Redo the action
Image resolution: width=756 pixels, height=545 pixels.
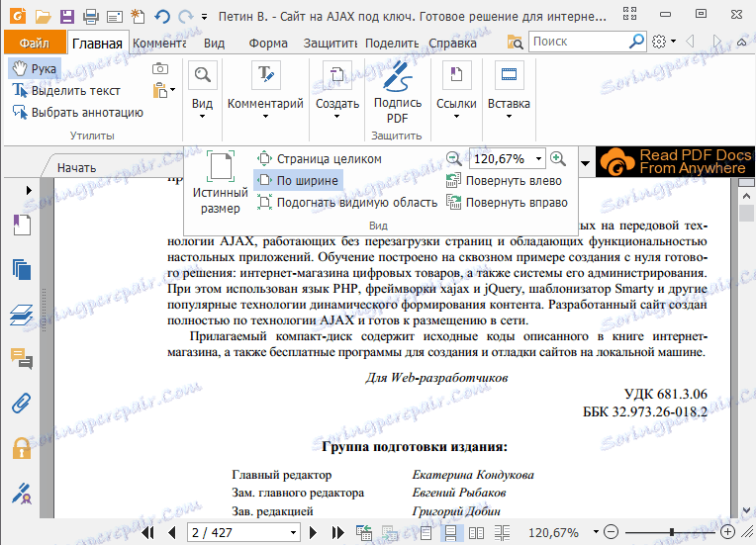(186, 17)
